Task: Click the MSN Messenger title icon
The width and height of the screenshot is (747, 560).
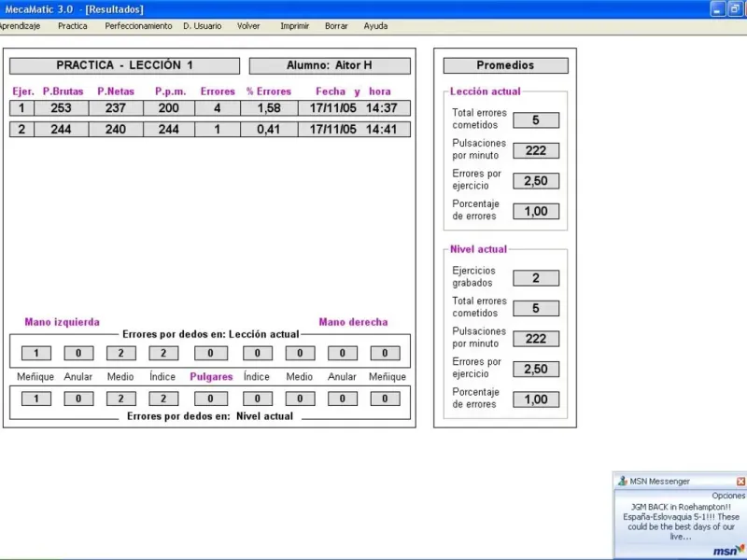Action: coord(623,482)
